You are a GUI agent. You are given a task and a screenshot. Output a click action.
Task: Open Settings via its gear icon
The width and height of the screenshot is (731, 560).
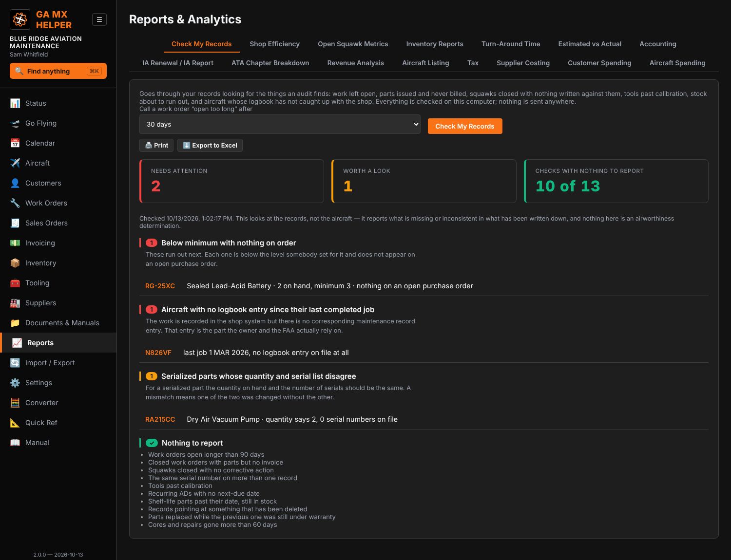(x=15, y=383)
